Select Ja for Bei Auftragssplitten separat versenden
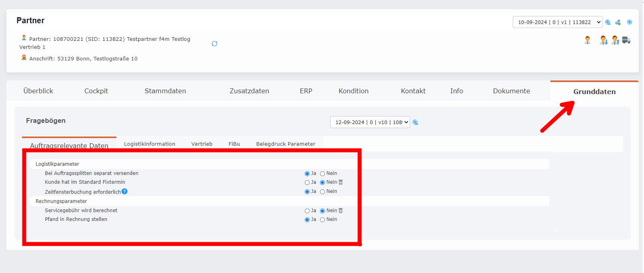The height and width of the screenshot is (273, 644). [307, 174]
